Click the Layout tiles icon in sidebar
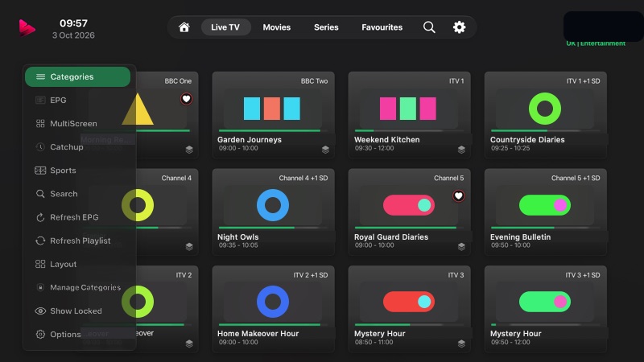This screenshot has height=362, width=644. [40, 264]
